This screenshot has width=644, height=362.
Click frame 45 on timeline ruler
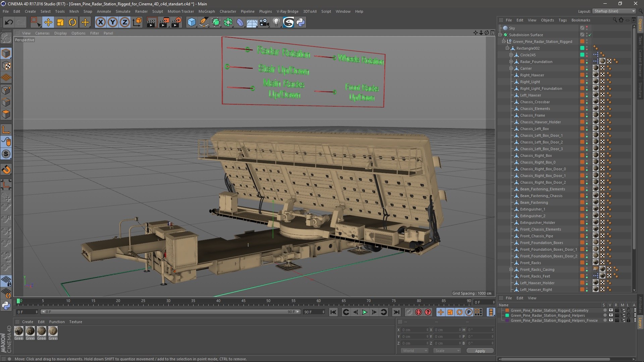(244, 301)
